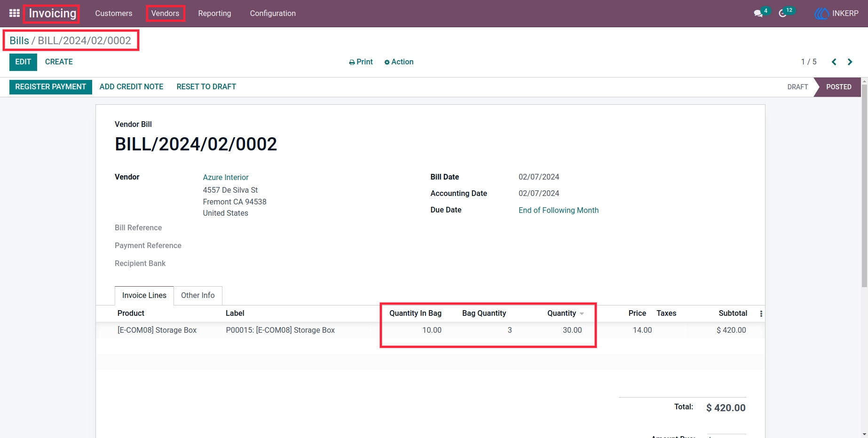This screenshot has width=868, height=438.
Task: Click Subtotal value $ 420.00 in row
Action: pyautogui.click(x=731, y=330)
